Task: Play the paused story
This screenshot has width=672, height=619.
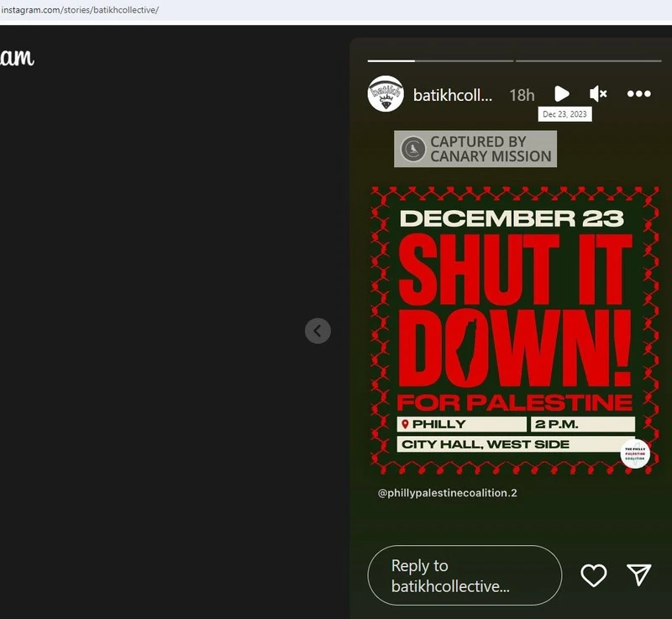Action: tap(561, 94)
